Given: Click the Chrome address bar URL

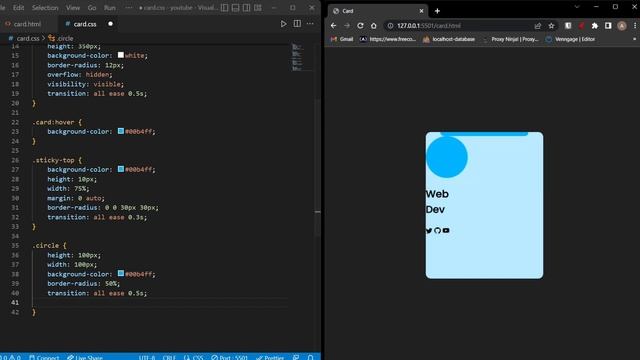Looking at the screenshot, I should click(x=429, y=25).
